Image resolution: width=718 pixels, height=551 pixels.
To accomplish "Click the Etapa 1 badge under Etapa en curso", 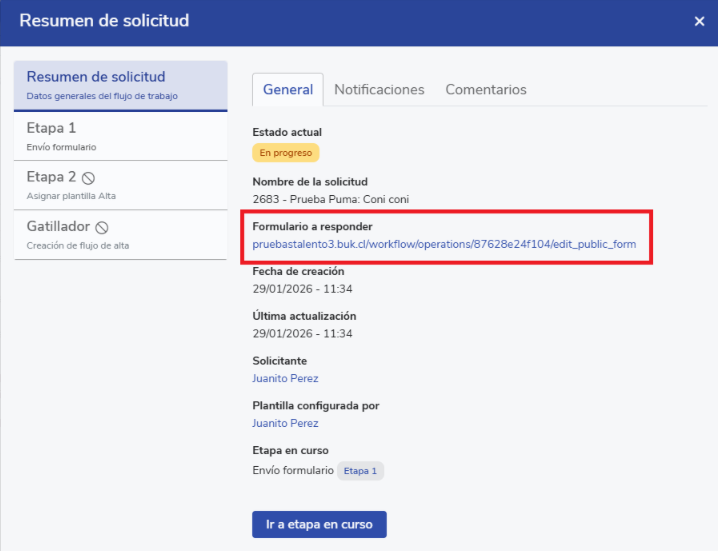I will click(360, 470).
